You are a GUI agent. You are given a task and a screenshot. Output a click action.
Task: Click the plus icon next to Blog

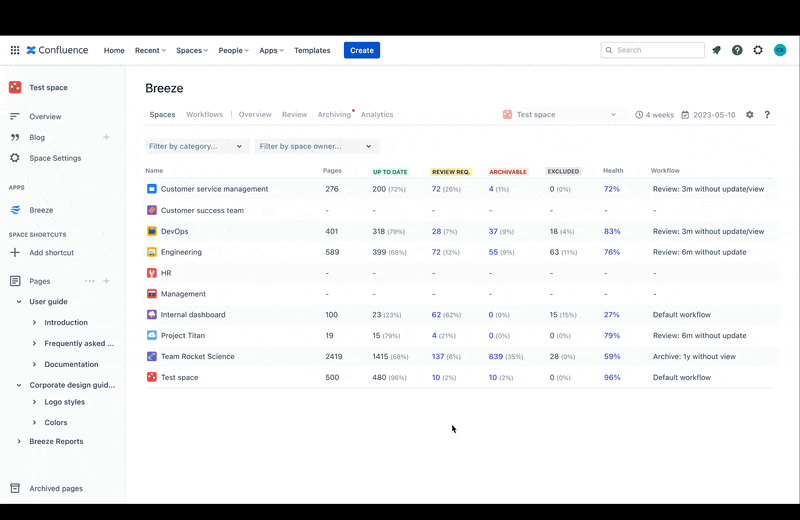(106, 137)
